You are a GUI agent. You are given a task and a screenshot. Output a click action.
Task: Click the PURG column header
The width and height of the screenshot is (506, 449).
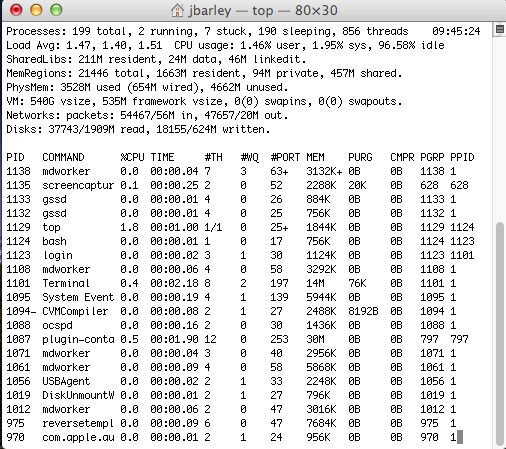point(360,157)
